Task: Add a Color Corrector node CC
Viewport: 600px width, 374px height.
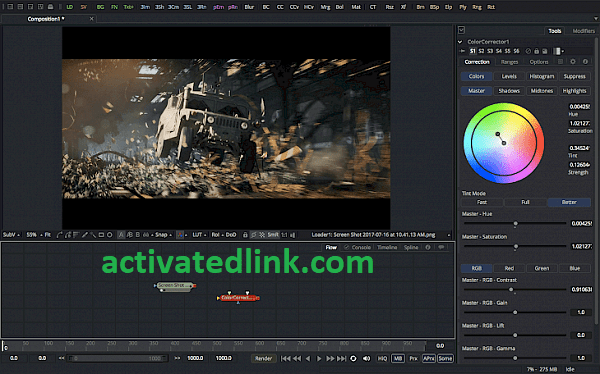Action: coord(280,7)
